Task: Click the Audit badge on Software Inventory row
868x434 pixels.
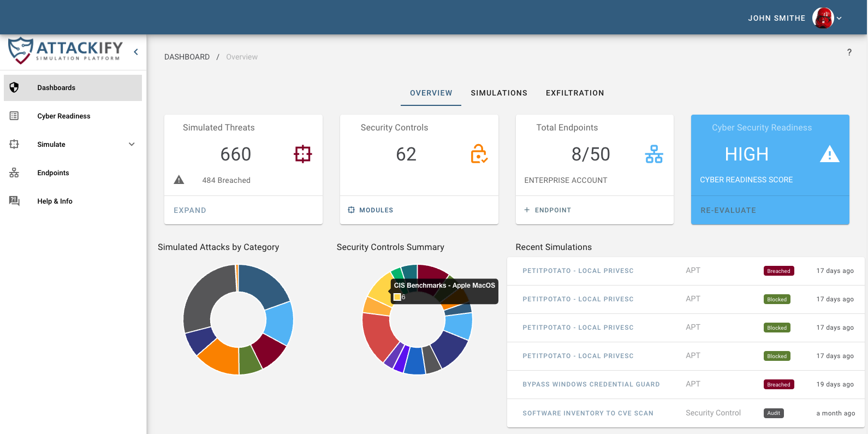Action: pyautogui.click(x=774, y=413)
